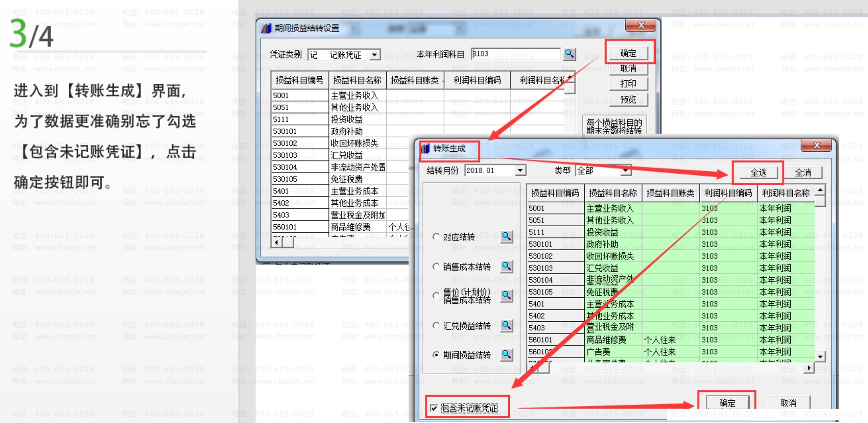Viewport: 868px width, 423px height.
Task: Click 商品维修费 cell in 转账生成 table
Action: click(613, 340)
